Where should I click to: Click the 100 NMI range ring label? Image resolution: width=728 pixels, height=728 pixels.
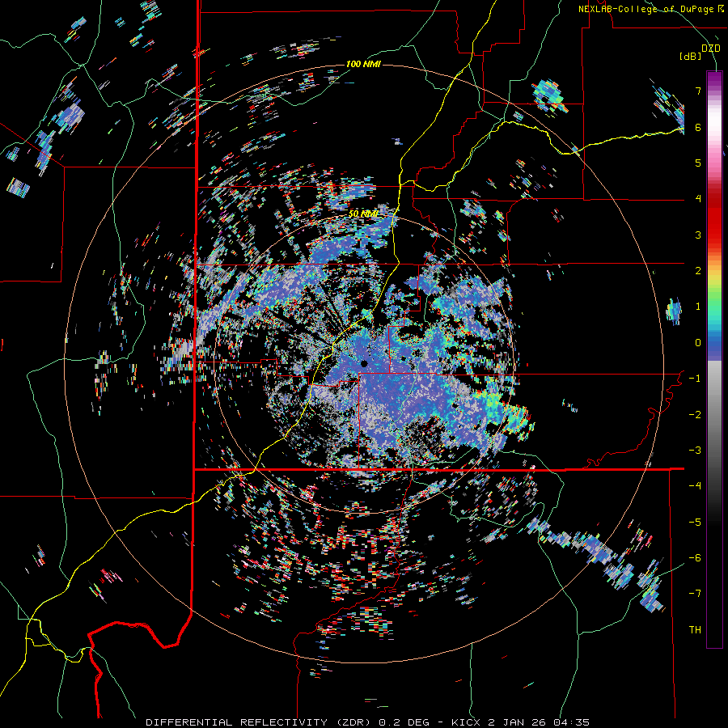coord(363,64)
